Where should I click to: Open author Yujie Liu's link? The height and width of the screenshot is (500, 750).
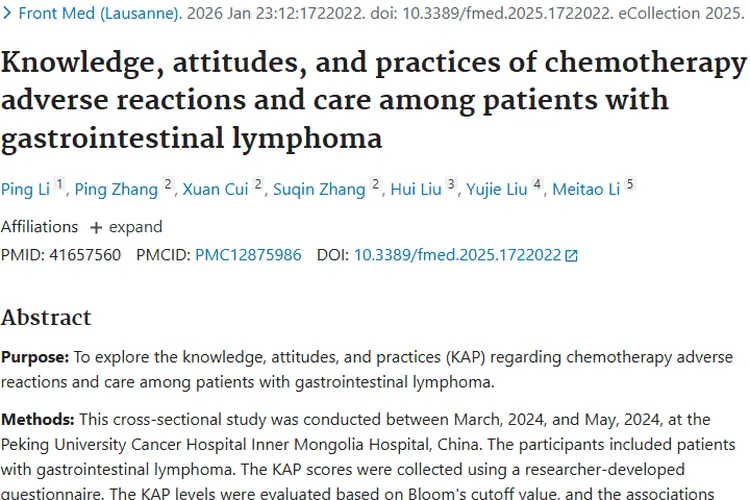click(495, 189)
